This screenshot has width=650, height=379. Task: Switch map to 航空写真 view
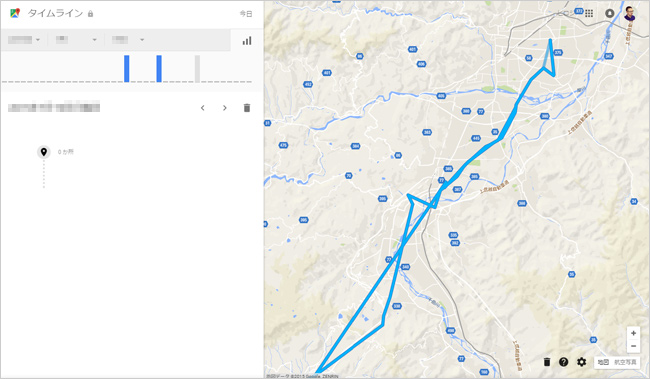point(625,362)
